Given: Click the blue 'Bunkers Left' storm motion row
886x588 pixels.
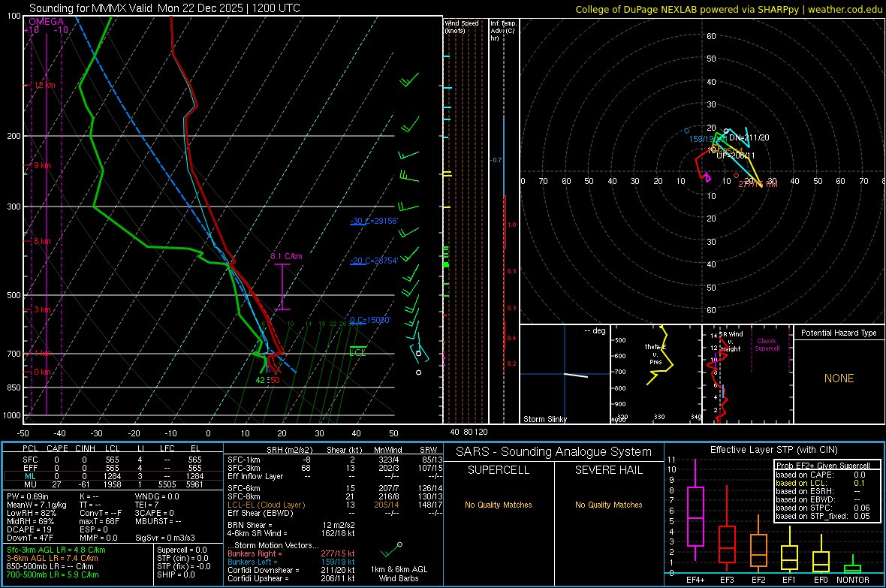Looking at the screenshot, I should (291, 562).
